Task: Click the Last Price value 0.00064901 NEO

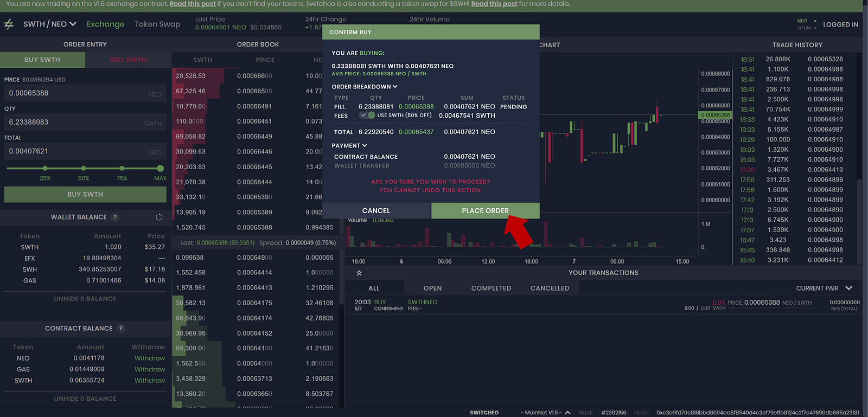Action: pyautogui.click(x=221, y=27)
